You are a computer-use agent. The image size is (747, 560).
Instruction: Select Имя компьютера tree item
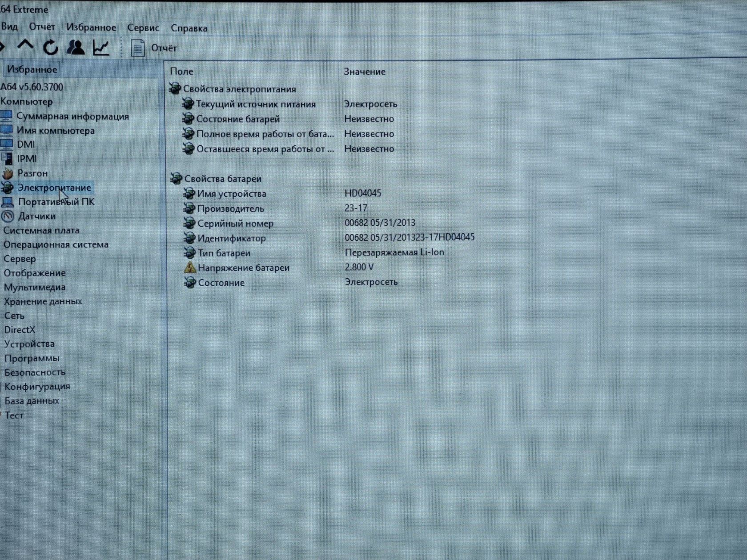(x=56, y=131)
